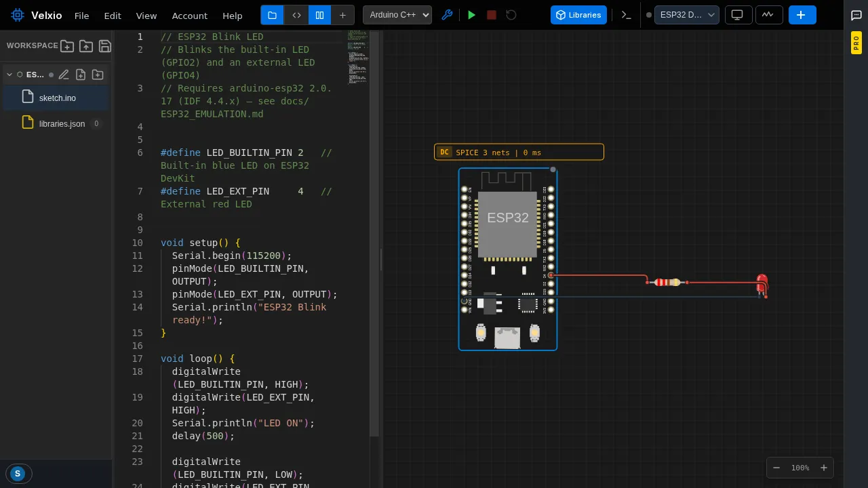868x488 pixels.
Task: Zoom out the canvas with minus button
Action: coord(776,468)
